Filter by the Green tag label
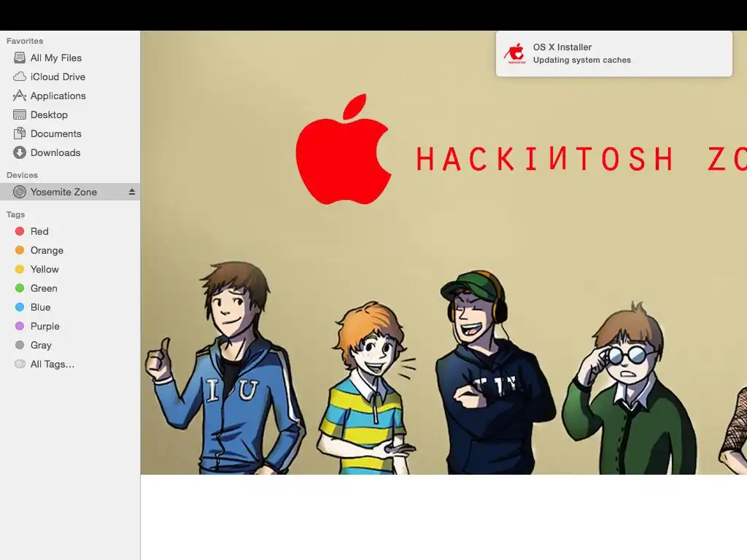 tap(44, 288)
